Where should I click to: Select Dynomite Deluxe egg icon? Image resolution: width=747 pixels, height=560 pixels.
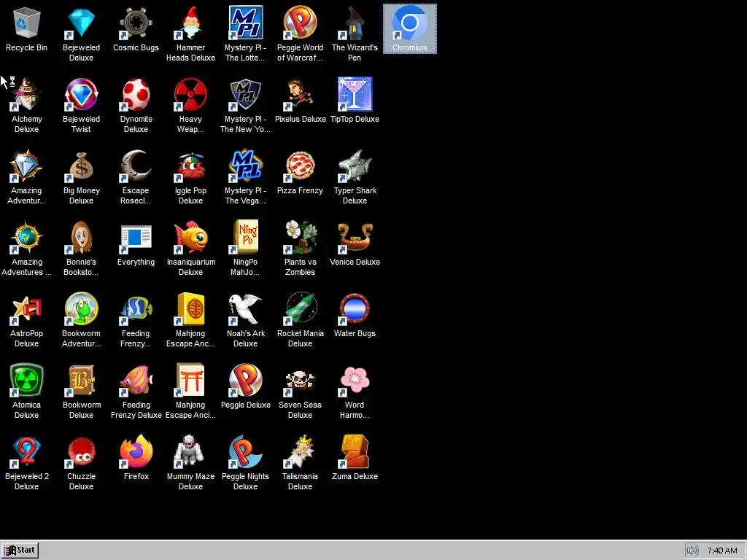coord(136,94)
